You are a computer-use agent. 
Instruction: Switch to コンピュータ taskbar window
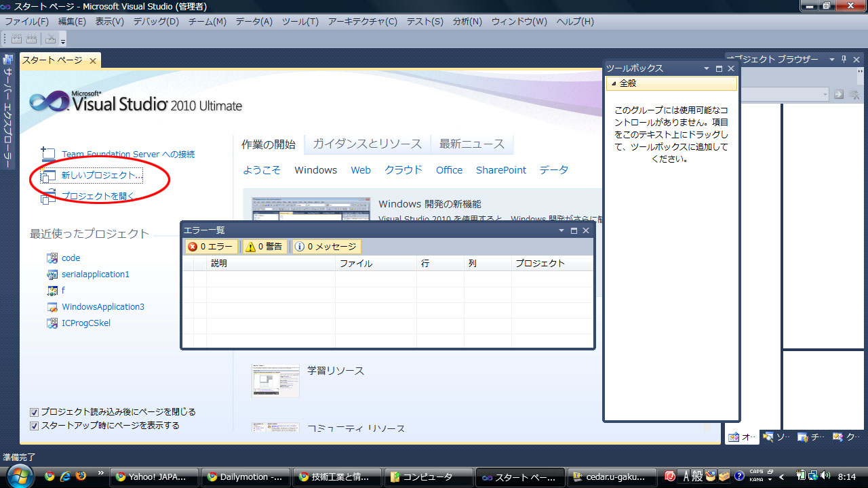click(x=427, y=476)
